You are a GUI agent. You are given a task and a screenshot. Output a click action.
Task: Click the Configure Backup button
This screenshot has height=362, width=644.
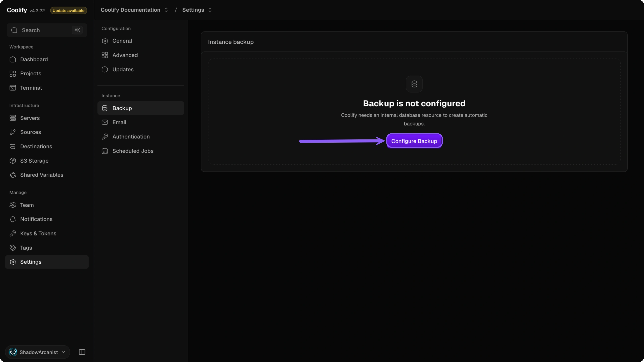click(x=414, y=141)
